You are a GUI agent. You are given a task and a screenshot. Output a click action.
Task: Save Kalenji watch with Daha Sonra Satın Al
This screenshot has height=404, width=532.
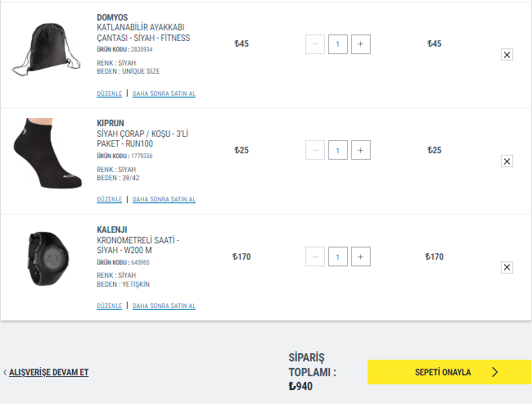point(164,306)
